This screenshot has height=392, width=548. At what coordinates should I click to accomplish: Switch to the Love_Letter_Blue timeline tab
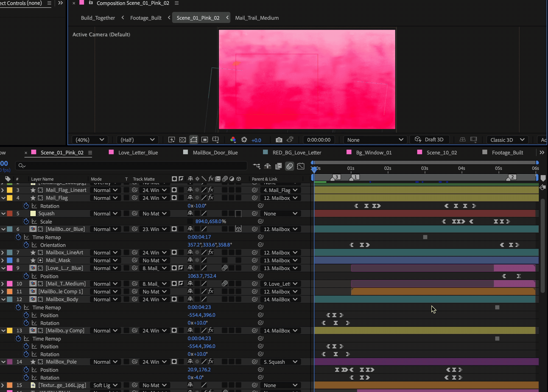[138, 153]
